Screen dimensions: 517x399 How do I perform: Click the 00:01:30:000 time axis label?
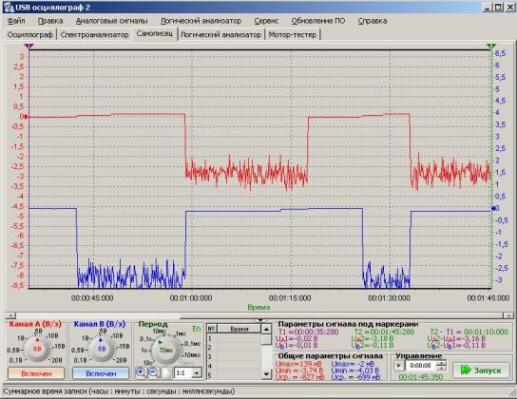389,298
